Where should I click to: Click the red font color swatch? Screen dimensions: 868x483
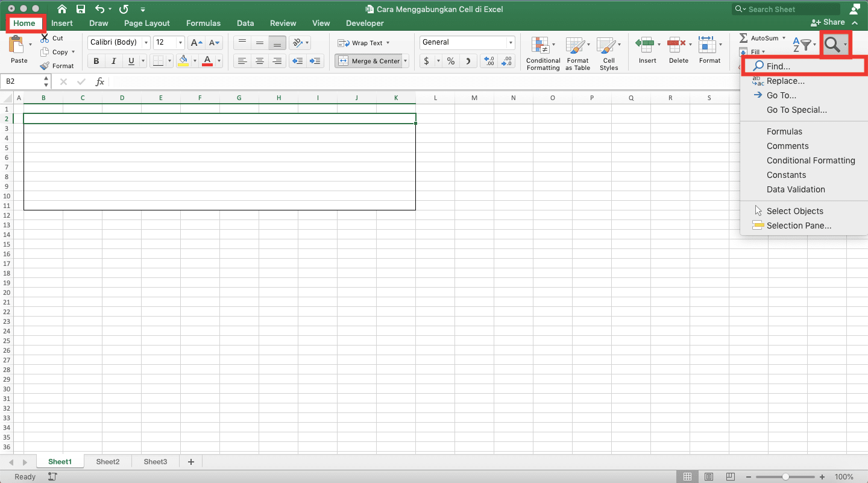point(208,61)
